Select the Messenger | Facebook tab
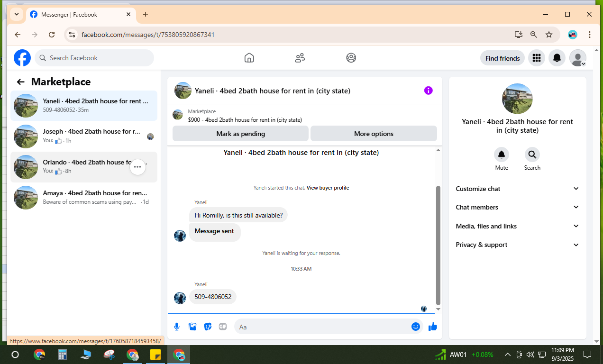 pyautogui.click(x=81, y=14)
